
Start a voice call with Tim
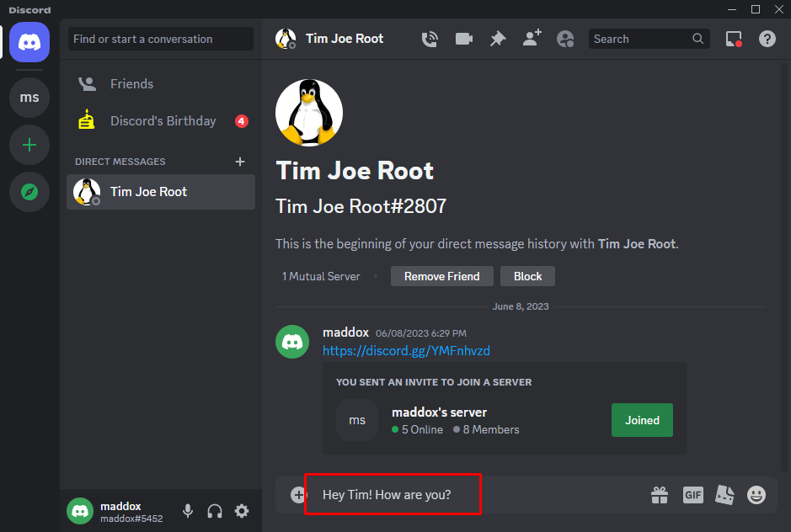pyautogui.click(x=430, y=39)
